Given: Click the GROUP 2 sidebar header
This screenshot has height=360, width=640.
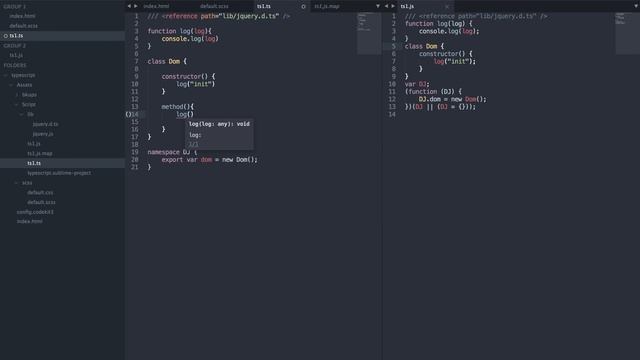Looking at the screenshot, I should (x=14, y=46).
